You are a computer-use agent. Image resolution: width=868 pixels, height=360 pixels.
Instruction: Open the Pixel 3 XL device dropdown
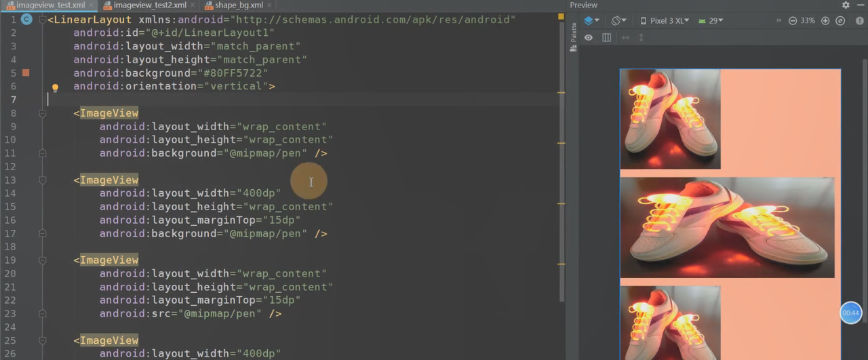pyautogui.click(x=665, y=21)
